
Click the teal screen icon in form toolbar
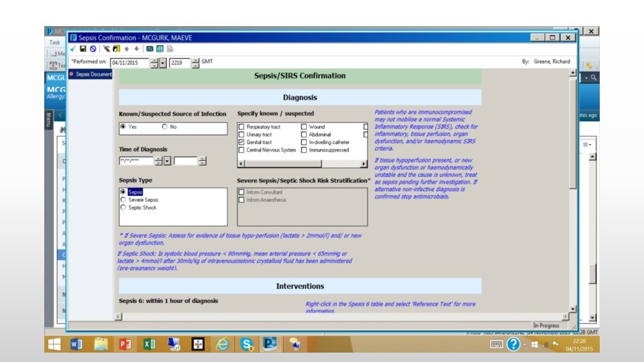tap(150, 49)
